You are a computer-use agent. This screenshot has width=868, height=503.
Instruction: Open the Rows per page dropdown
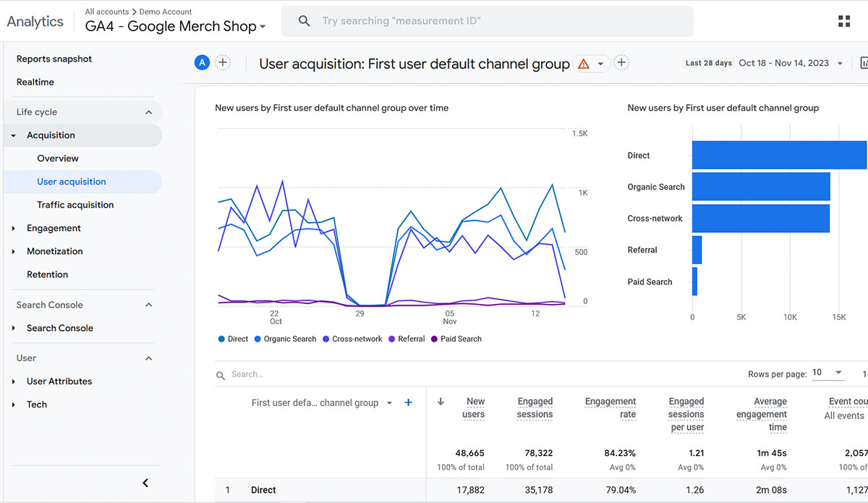coord(828,373)
